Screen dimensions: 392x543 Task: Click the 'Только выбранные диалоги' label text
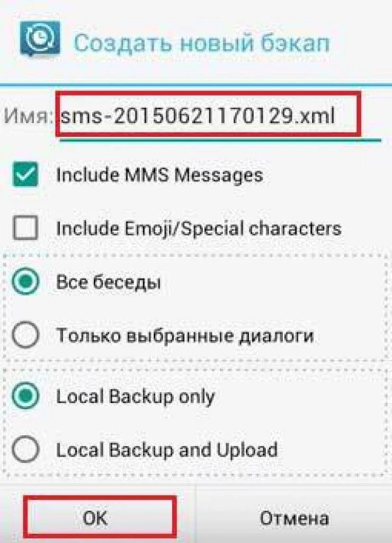pos(185,336)
